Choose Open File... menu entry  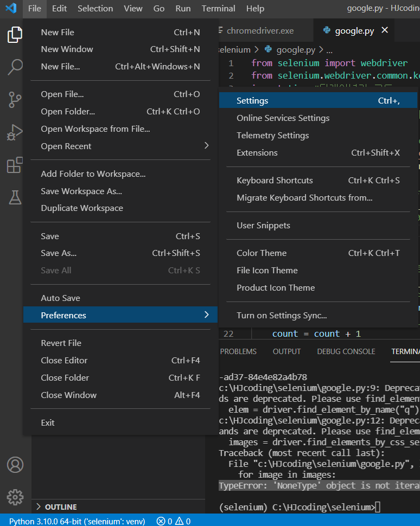[120, 94]
